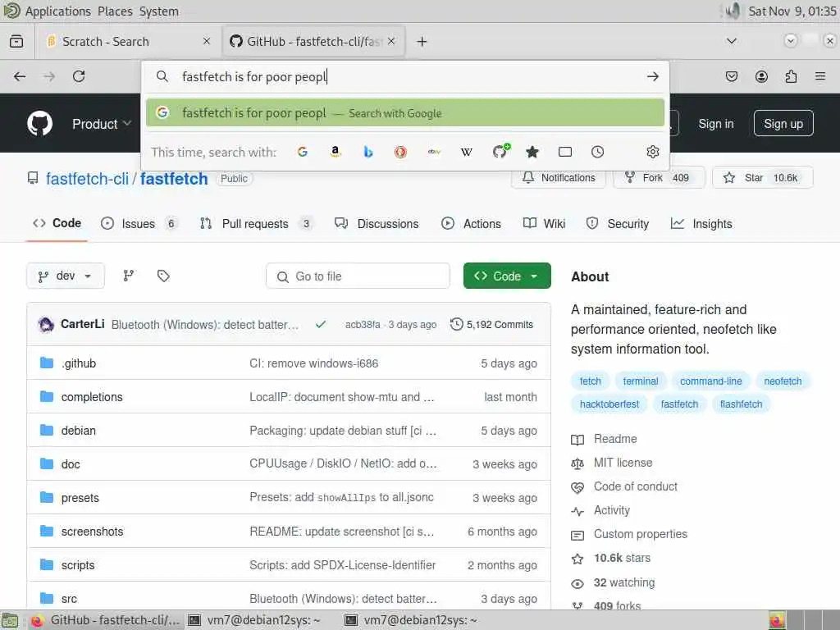The width and height of the screenshot is (840, 630).
Task: Search this time with Google icon
Action: (x=303, y=152)
